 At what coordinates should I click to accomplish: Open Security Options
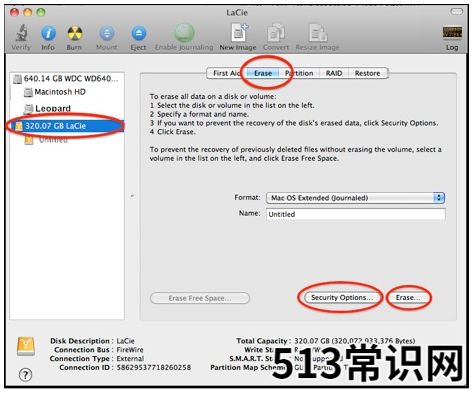[x=342, y=297]
